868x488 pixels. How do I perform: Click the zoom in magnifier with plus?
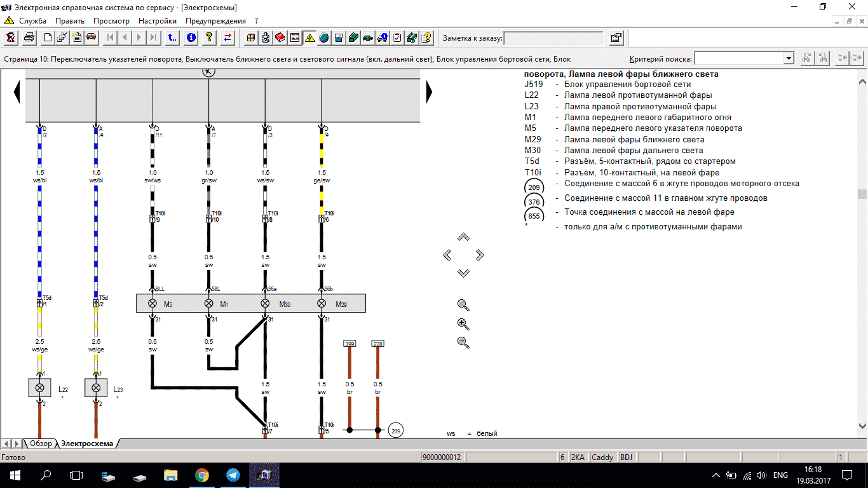click(x=463, y=324)
